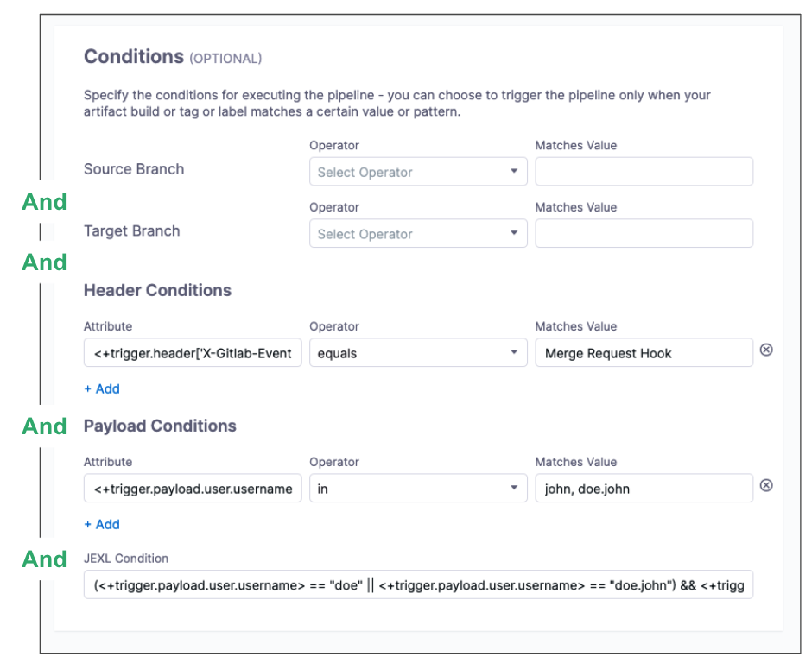Screen dimensions: 812x663
Task: Click Add under Header Conditions
Action: coord(102,389)
